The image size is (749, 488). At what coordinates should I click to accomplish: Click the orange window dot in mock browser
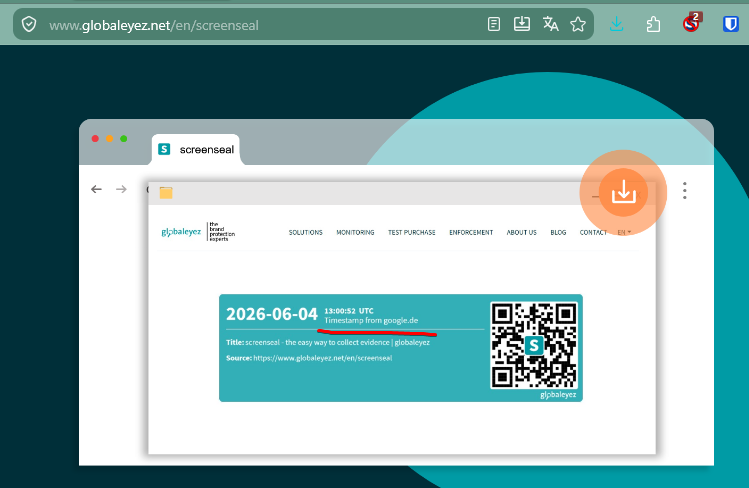(109, 138)
